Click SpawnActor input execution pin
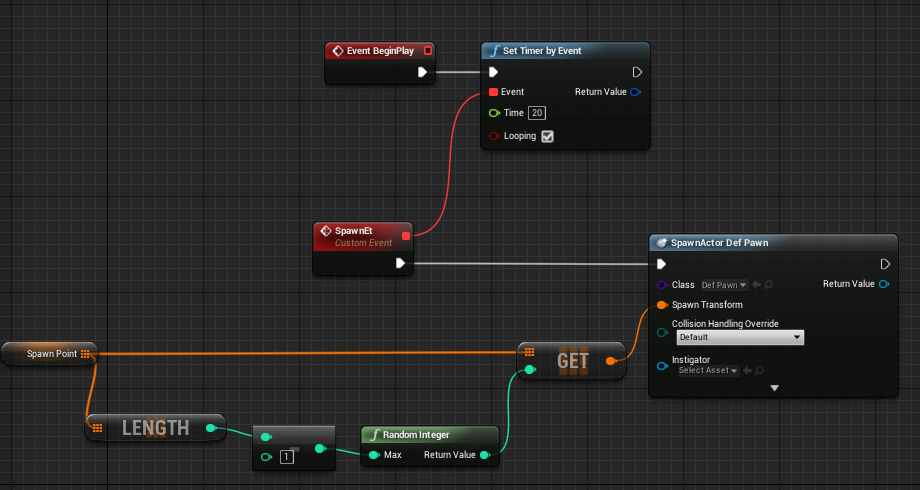The width and height of the screenshot is (920, 490). (662, 264)
